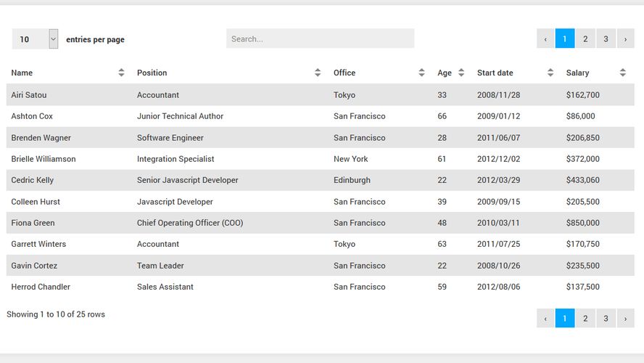
Task: Click the $206,850 salary cell
Action: click(x=583, y=138)
